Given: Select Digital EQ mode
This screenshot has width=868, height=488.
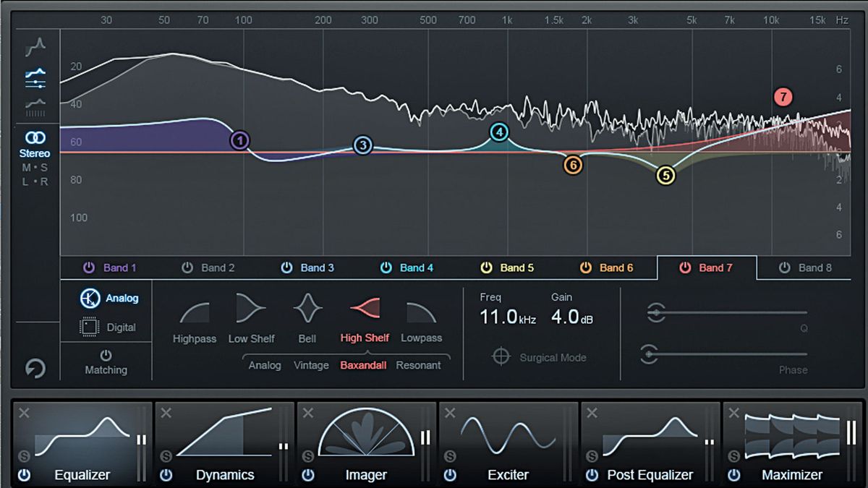Looking at the screenshot, I should 108,327.
